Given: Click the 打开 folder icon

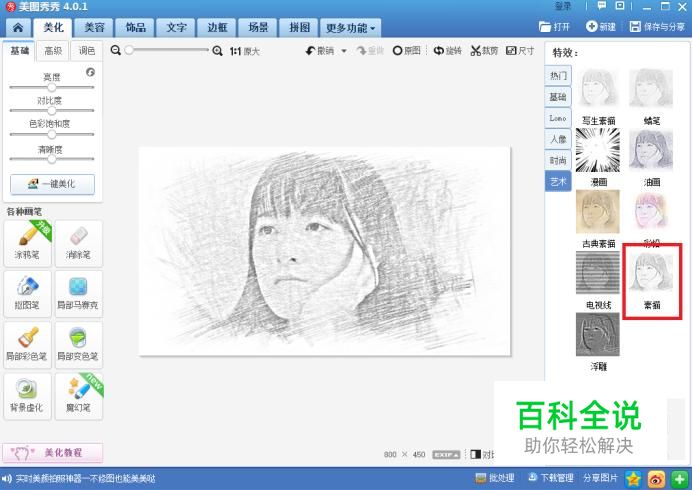Looking at the screenshot, I should 545,26.
